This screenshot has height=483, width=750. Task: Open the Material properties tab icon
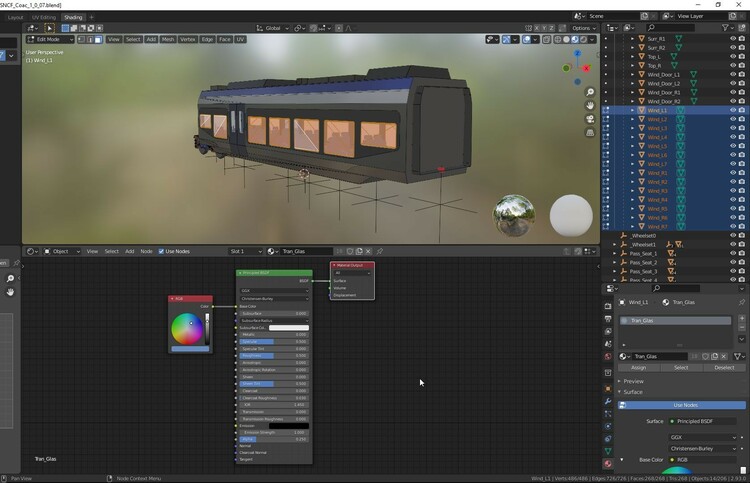(608, 464)
